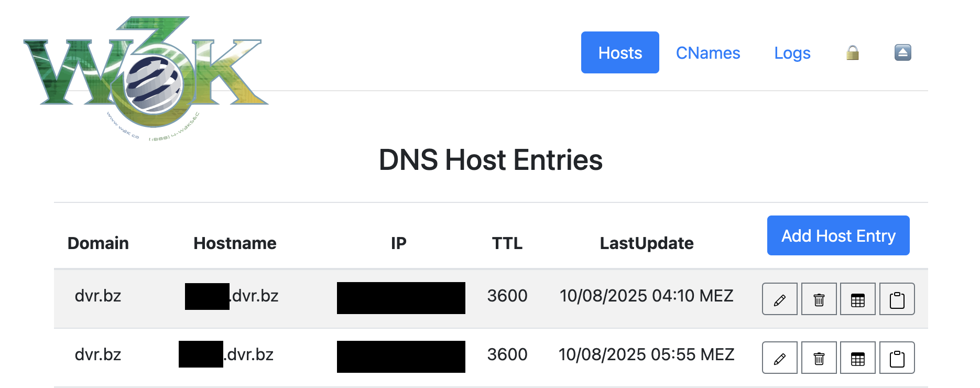Click the TTL column header
Screen dimensions: 980x388
pyautogui.click(x=507, y=243)
